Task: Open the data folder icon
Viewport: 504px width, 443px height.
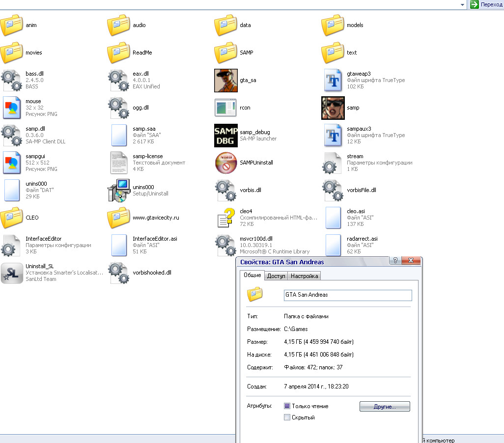Action: (x=225, y=25)
